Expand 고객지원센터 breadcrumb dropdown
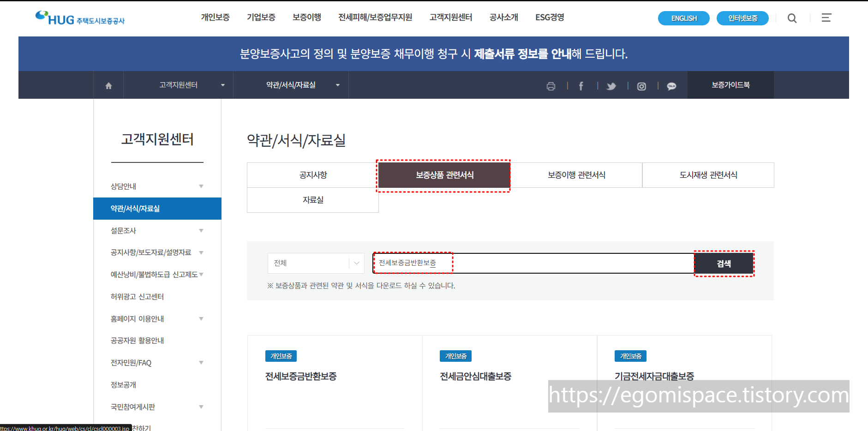Viewport: 868px width, 431px height. point(178,85)
